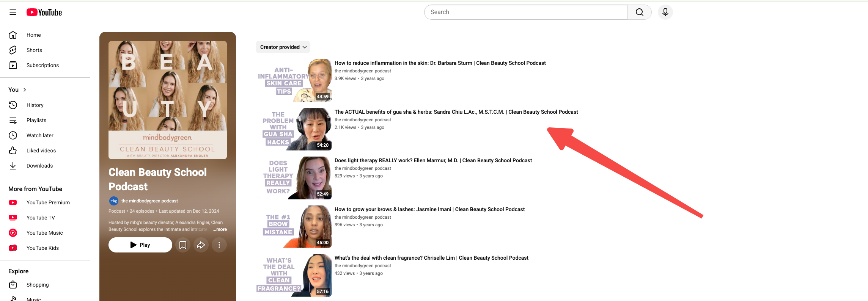Click the Clean Beauty School Podcast heading
This screenshot has width=868, height=301.
pos(157,179)
